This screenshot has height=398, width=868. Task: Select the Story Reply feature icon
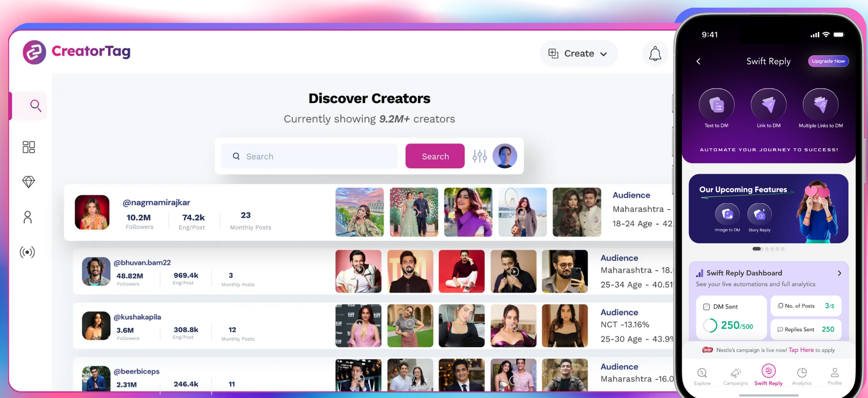click(x=759, y=214)
